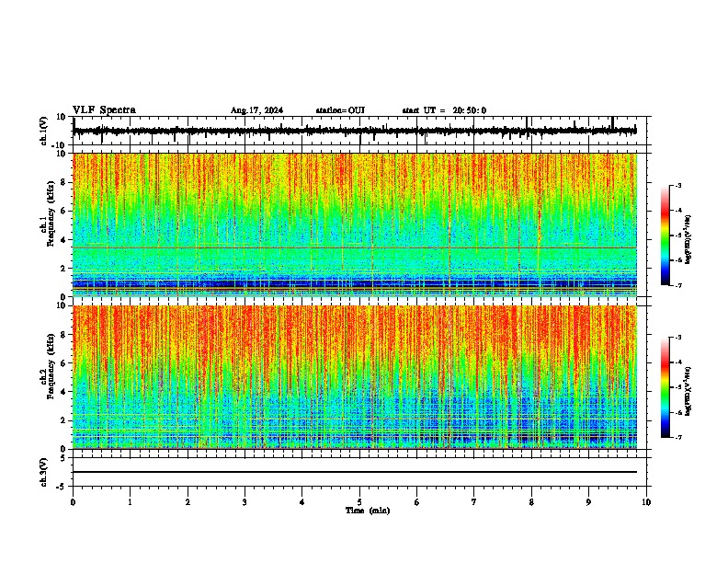
Task: Select the "Aug.17, 2024" date label
Action: [256, 110]
